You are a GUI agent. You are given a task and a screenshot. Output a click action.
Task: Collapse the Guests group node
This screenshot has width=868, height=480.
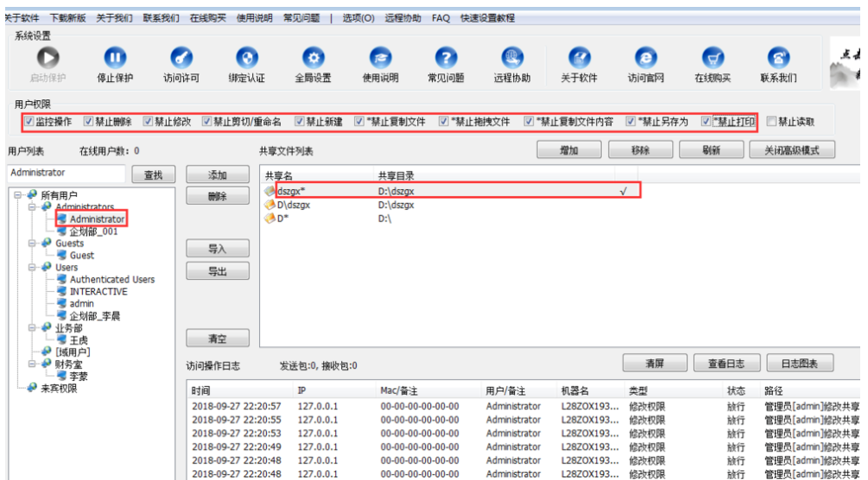point(32,243)
